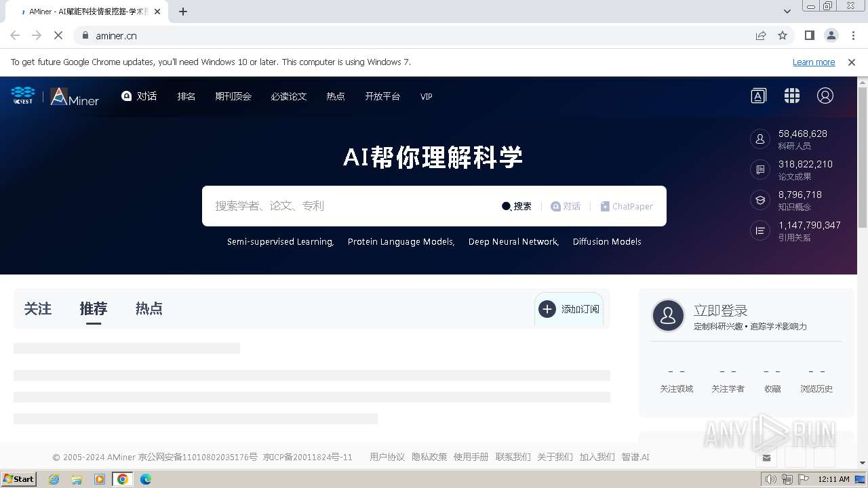The height and width of the screenshot is (488, 868).
Task: Click the user account icon in the header
Action: tap(825, 96)
